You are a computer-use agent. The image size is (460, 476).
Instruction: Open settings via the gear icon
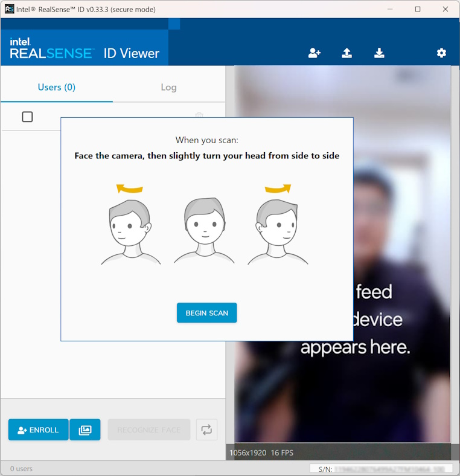pyautogui.click(x=441, y=53)
